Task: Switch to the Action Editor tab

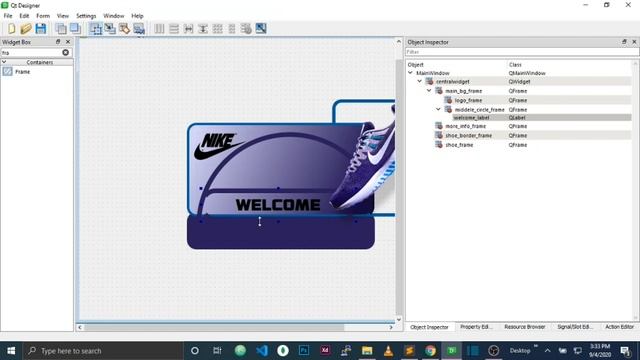Action: pyautogui.click(x=619, y=327)
